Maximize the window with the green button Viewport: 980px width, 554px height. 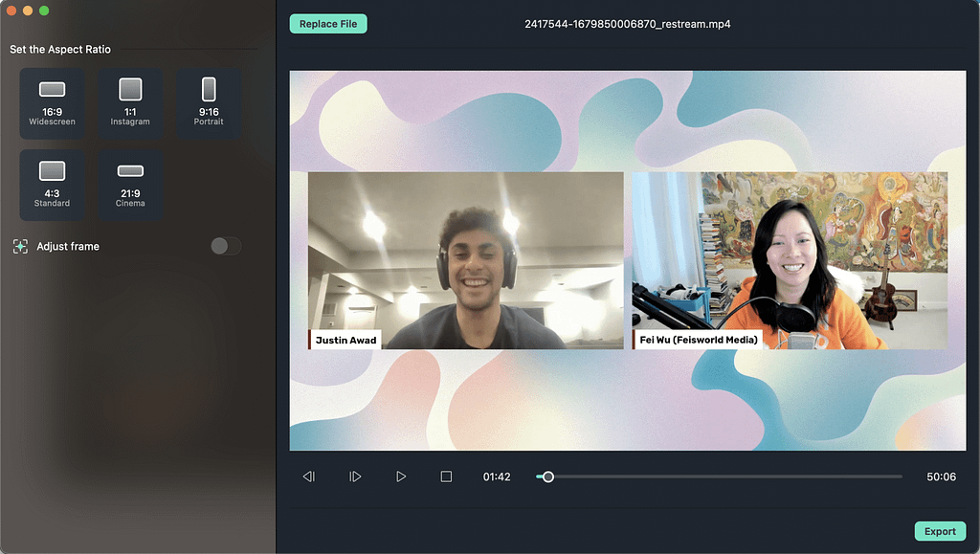[x=44, y=10]
